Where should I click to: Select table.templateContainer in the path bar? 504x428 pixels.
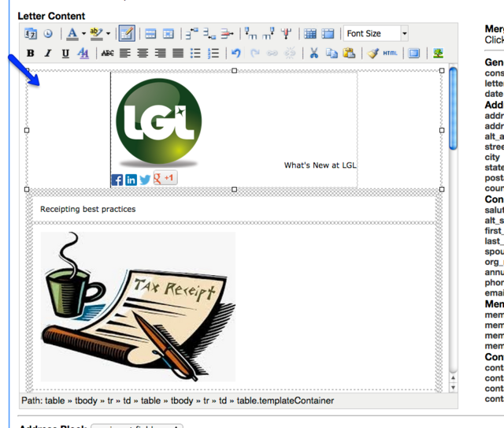pos(285,400)
